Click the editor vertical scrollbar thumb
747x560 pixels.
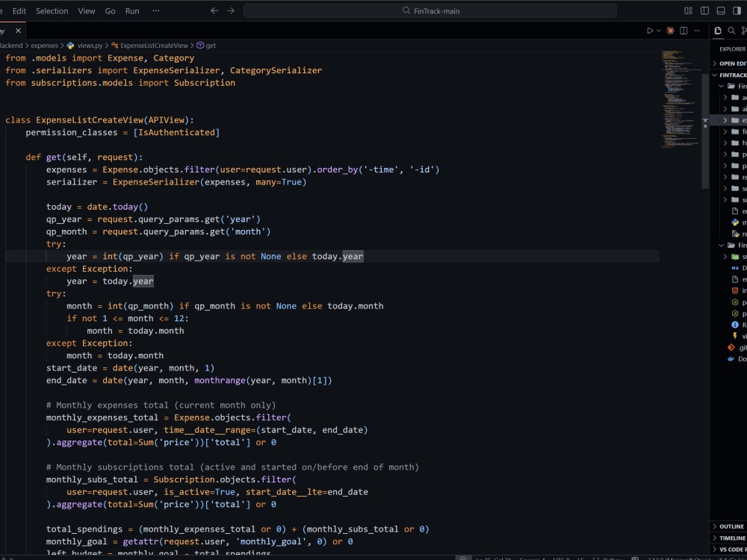click(x=705, y=131)
